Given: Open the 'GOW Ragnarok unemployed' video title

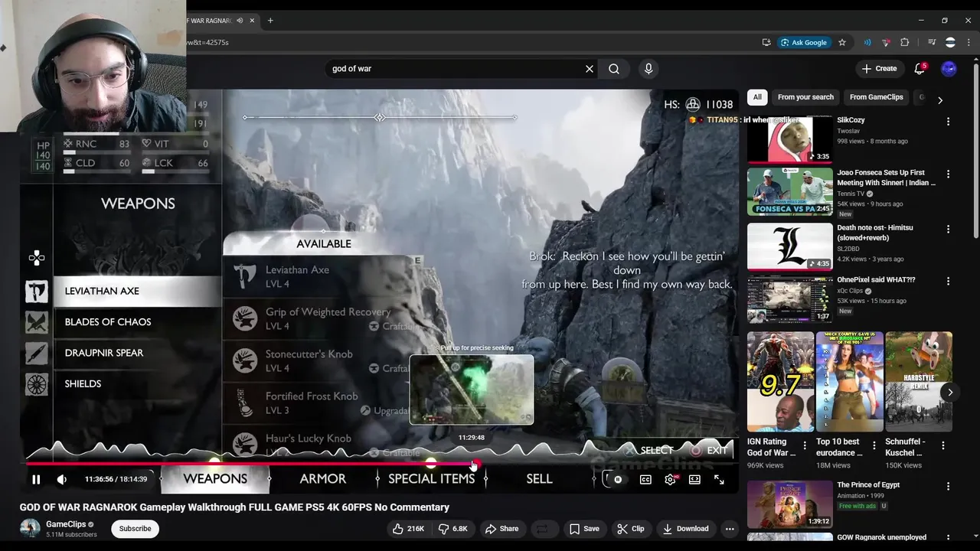Looking at the screenshot, I should (881, 538).
